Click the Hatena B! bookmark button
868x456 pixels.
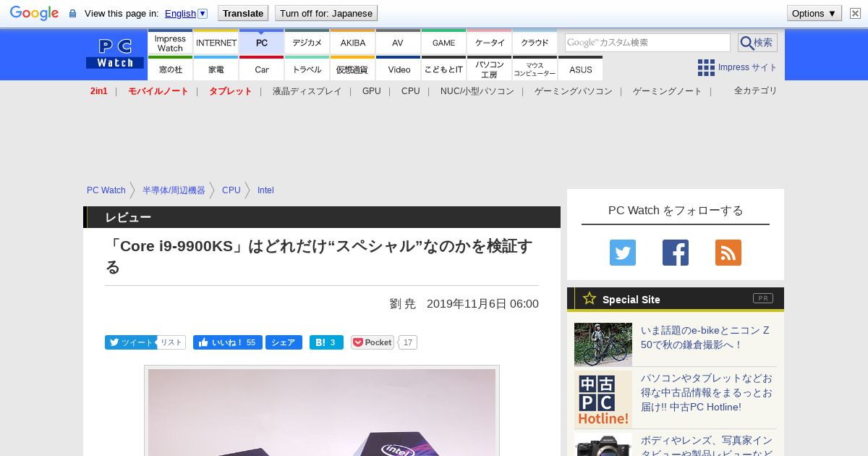[326, 342]
